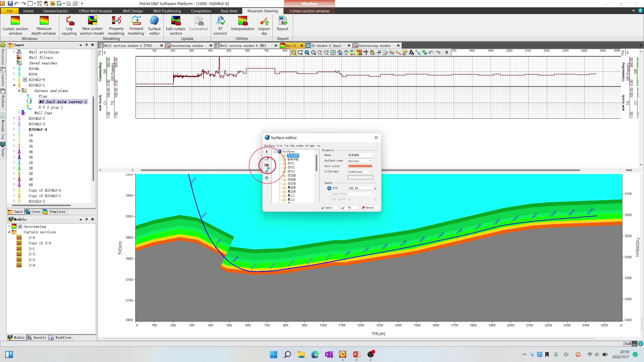This screenshot has width=644, height=362.
Task: Open the Curtain section window tool
Action: (x=15, y=25)
